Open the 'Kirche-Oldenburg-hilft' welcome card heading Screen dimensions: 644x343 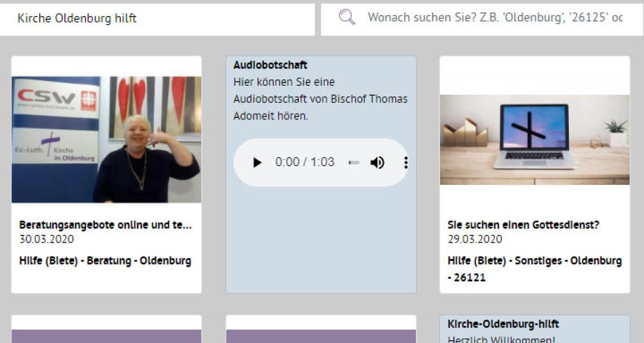tap(503, 324)
